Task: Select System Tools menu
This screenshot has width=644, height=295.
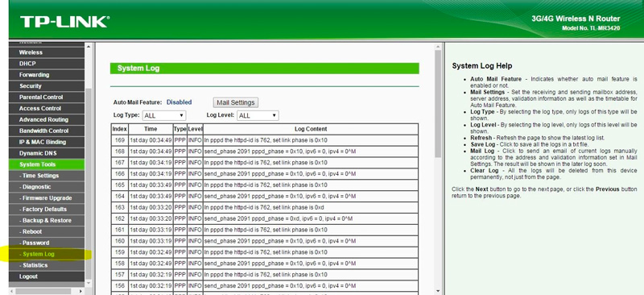Action: point(47,164)
